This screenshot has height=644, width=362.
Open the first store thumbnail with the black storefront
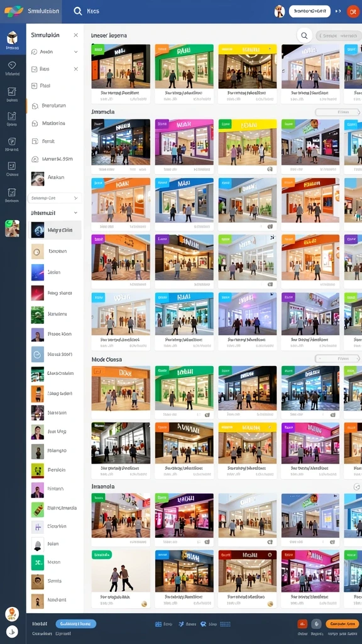click(x=121, y=67)
